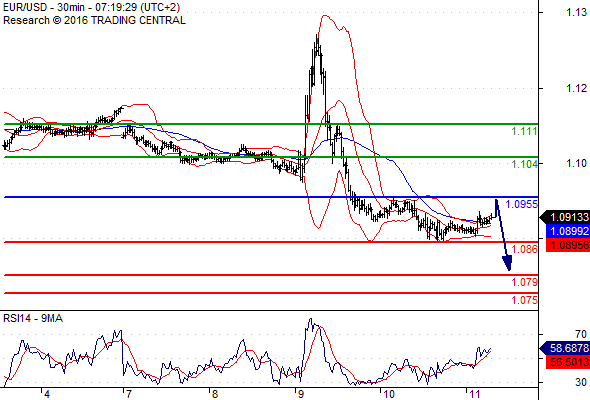
Task: Click the dark blue downward arrow head
Action: point(507,263)
